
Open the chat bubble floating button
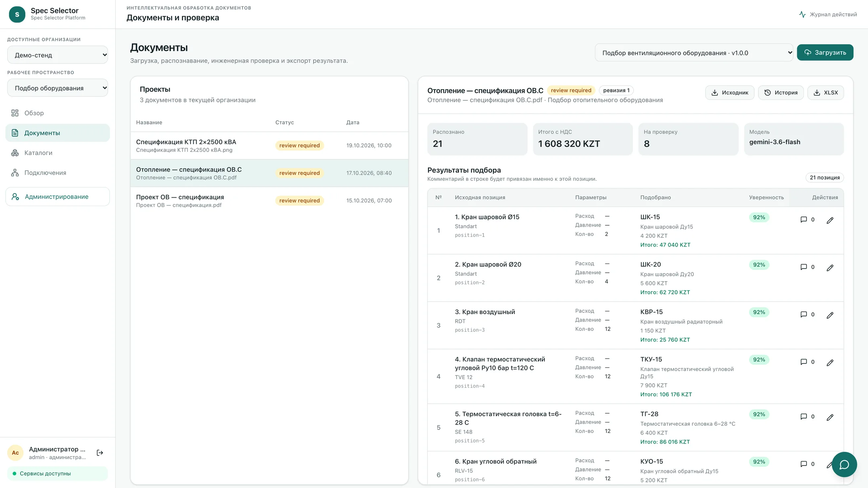844,464
